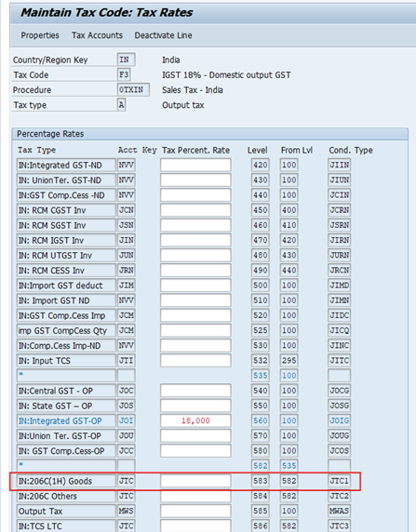Viewport: 416px width, 532px height.
Task: Click the JOIG condition type cell
Action: click(x=340, y=420)
